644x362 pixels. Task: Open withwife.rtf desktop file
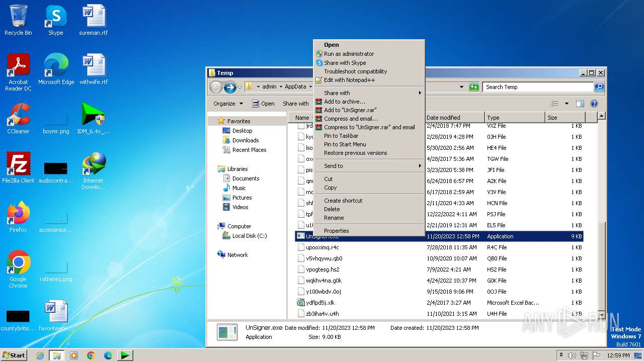point(94,69)
